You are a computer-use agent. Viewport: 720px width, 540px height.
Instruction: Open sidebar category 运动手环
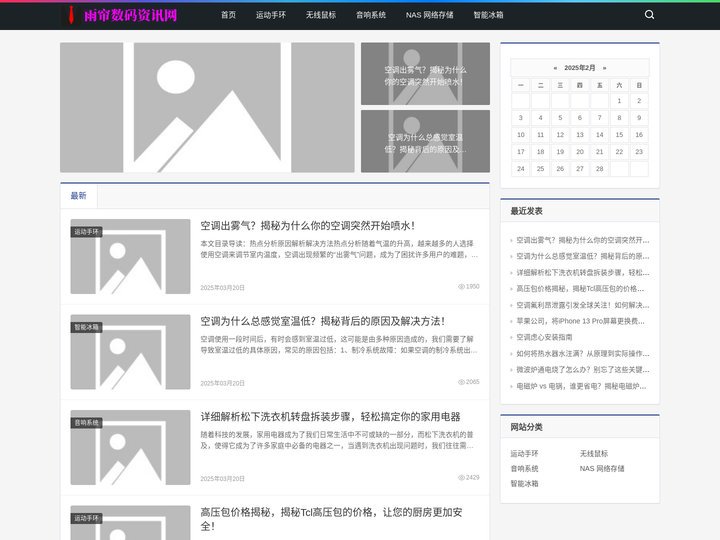(x=524, y=454)
